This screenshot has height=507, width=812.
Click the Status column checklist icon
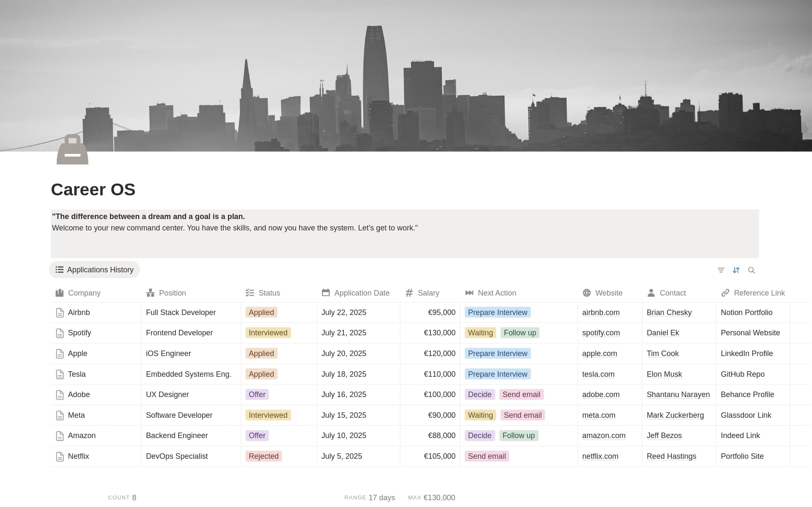coord(250,293)
